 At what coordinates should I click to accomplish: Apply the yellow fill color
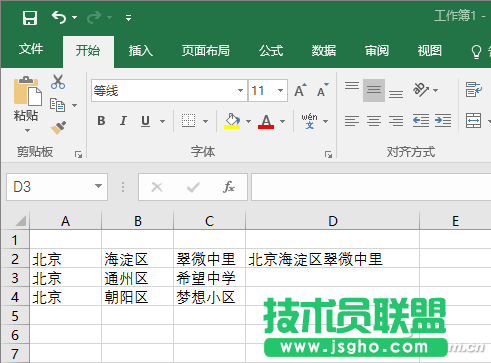point(232,121)
